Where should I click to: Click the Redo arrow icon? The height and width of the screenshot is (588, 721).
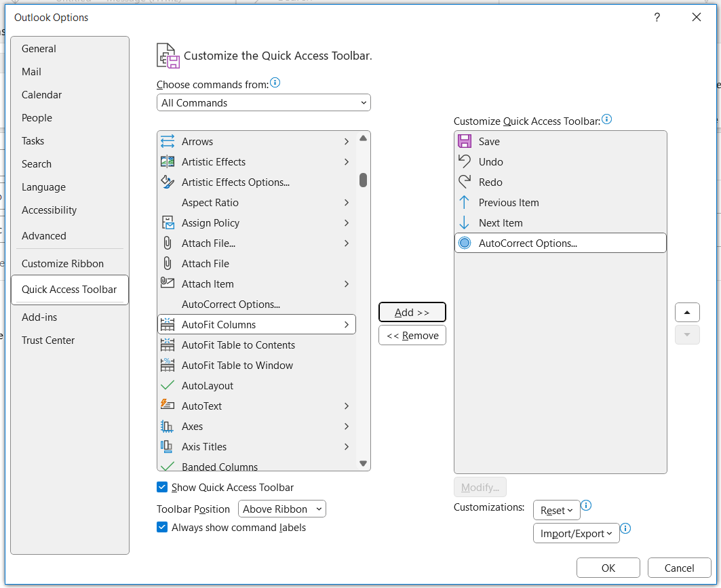click(465, 182)
